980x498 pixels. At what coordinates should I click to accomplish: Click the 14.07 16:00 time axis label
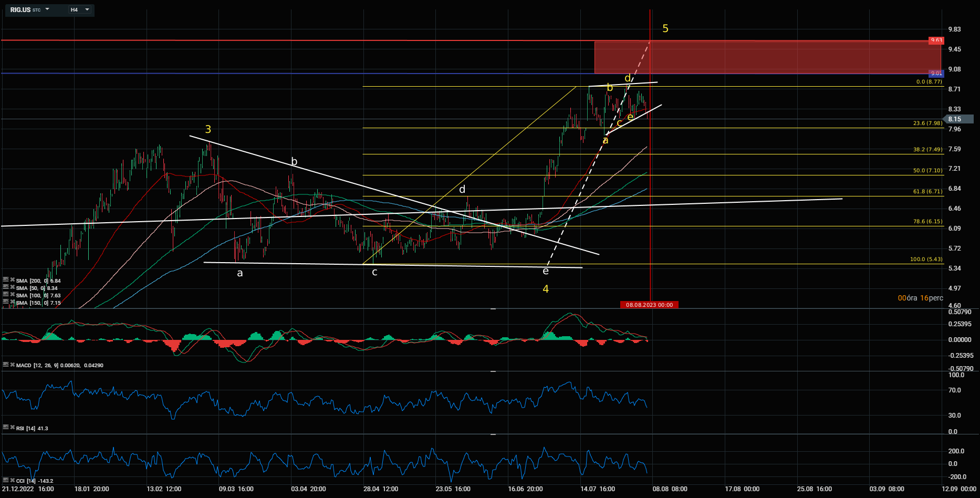coord(598,489)
